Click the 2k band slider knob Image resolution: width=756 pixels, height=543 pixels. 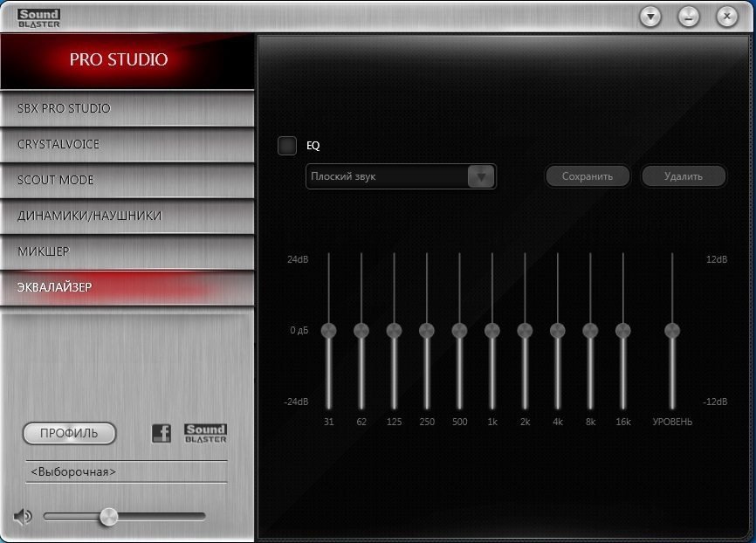coord(525,331)
